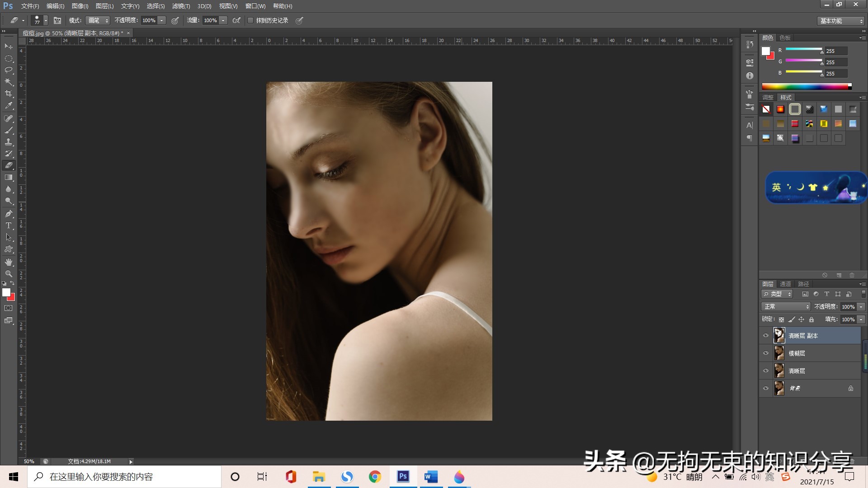Open Google Chrome from the taskbar
This screenshot has width=868, height=488.
click(x=375, y=477)
